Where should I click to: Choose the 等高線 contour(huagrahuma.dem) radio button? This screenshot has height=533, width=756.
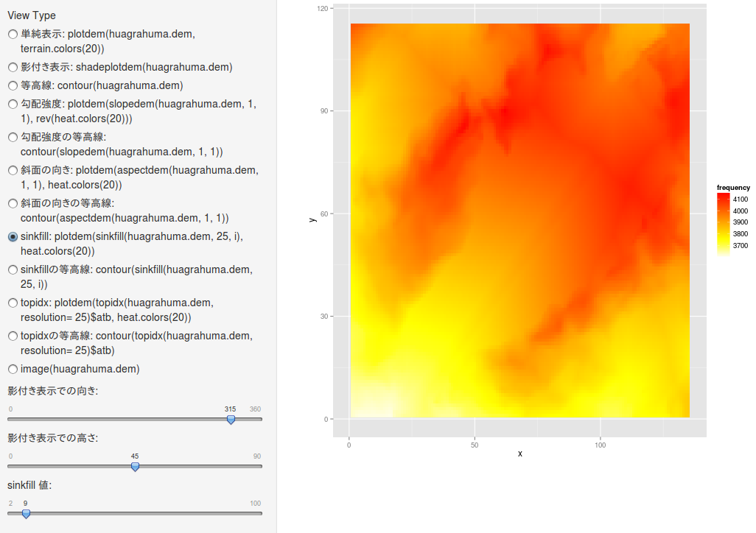click(13, 86)
